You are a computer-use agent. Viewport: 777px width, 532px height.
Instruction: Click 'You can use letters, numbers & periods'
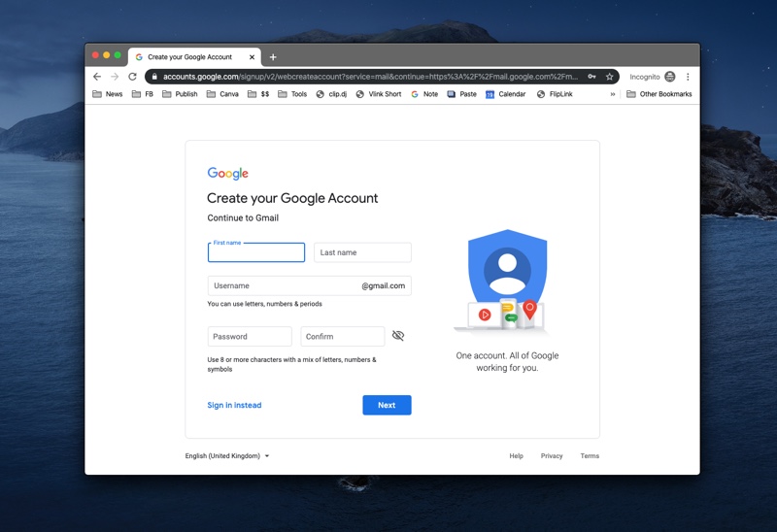tap(264, 304)
